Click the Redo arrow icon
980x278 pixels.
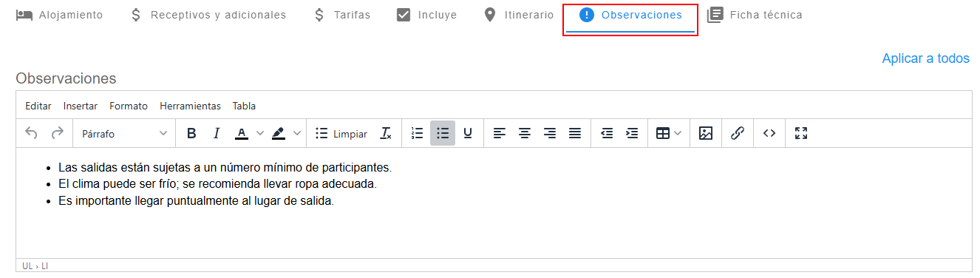[57, 133]
